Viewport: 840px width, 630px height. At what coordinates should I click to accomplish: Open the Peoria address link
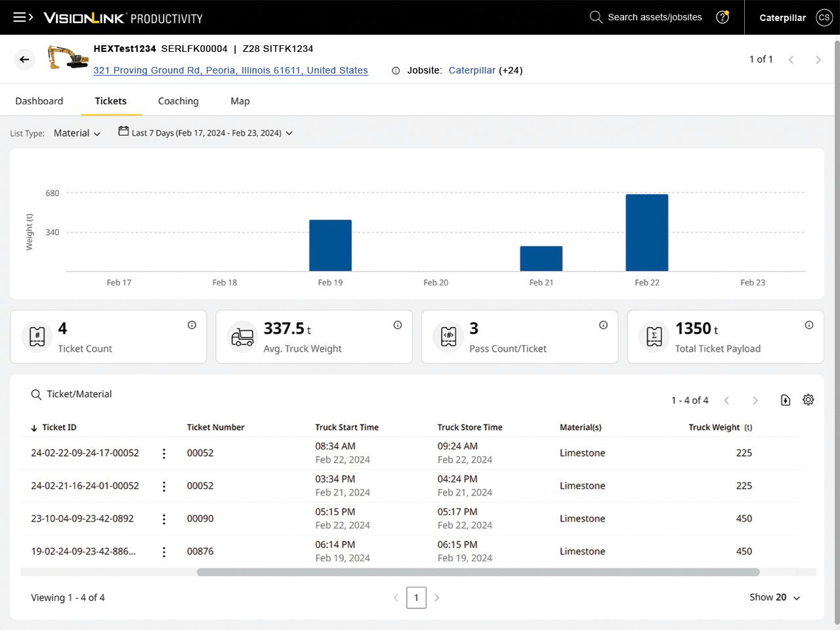click(230, 70)
